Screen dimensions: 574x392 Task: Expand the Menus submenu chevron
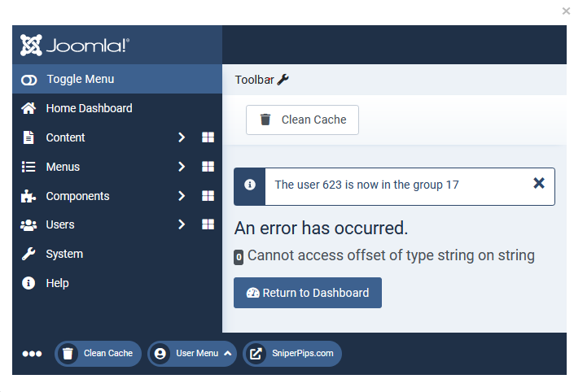(x=182, y=167)
